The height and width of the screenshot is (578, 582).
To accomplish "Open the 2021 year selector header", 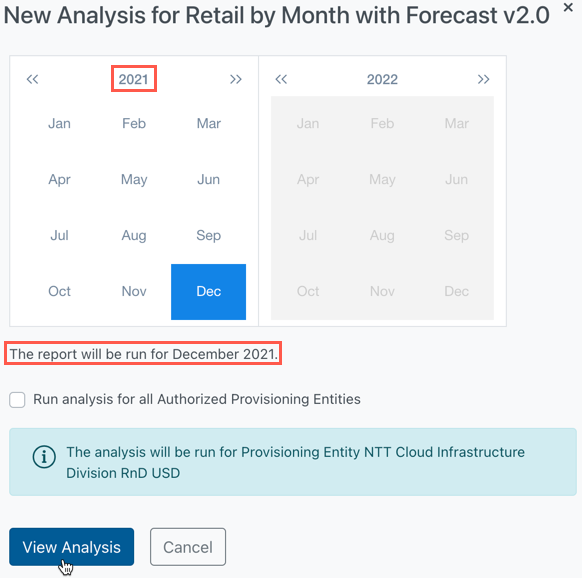I will pos(134,79).
